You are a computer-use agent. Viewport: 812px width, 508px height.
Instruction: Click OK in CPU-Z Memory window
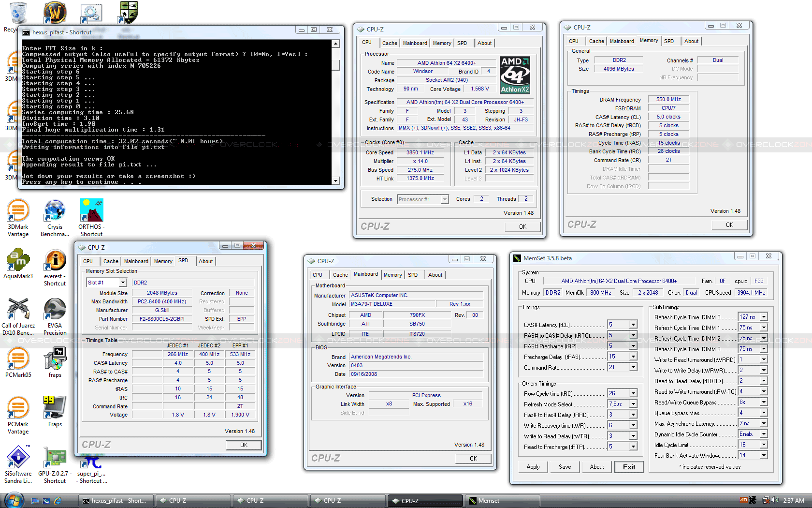729,224
